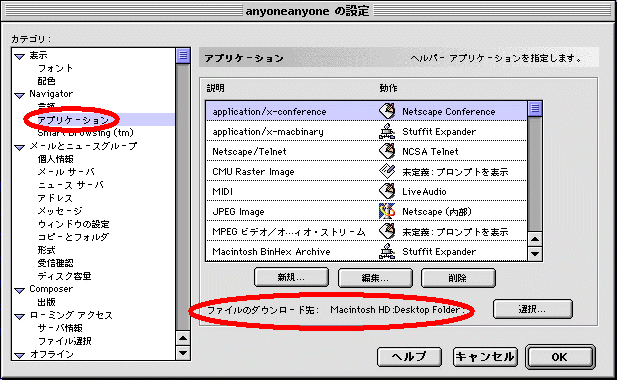This screenshot has height=380, width=617.
Task: Click the Netscape icon in JPEG Image row
Action: coord(387,212)
